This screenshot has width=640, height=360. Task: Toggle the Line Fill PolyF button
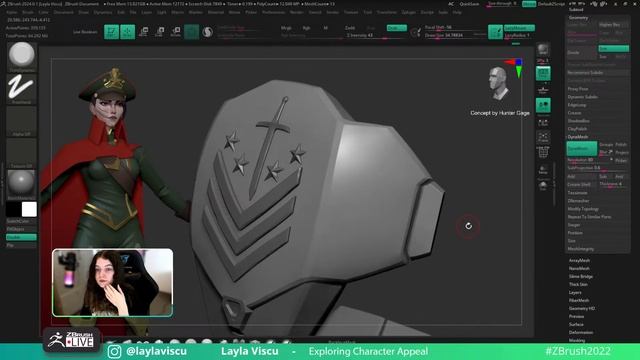(x=543, y=152)
